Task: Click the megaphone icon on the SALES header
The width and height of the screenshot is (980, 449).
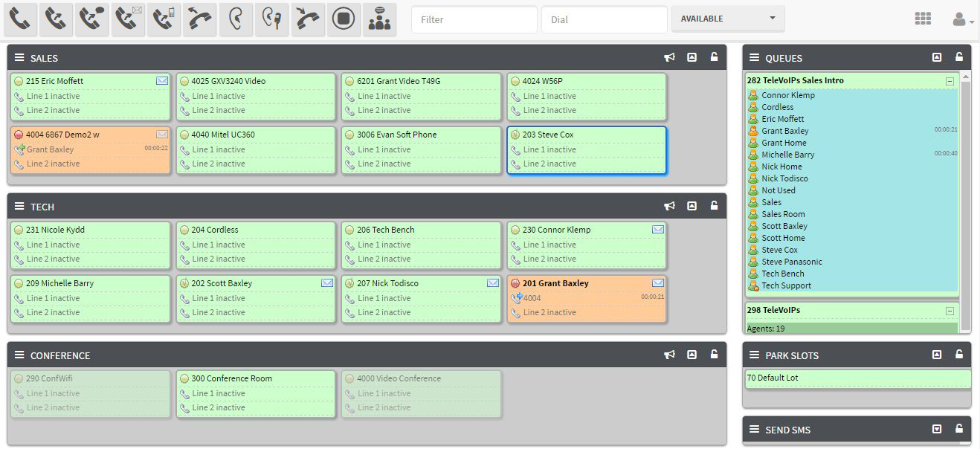Action: 668,57
